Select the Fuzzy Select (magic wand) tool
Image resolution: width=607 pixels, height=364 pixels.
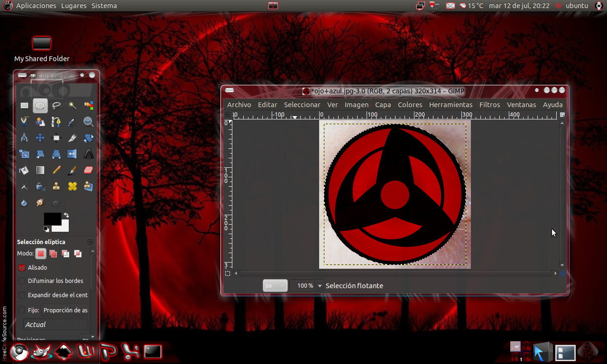72,105
